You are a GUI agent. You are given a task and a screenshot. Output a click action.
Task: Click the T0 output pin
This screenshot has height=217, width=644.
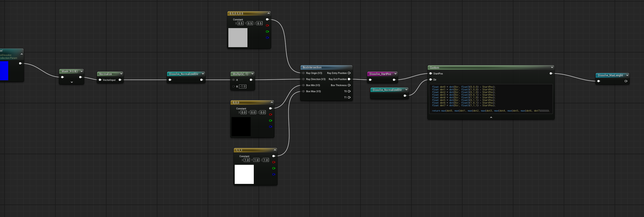(349, 91)
